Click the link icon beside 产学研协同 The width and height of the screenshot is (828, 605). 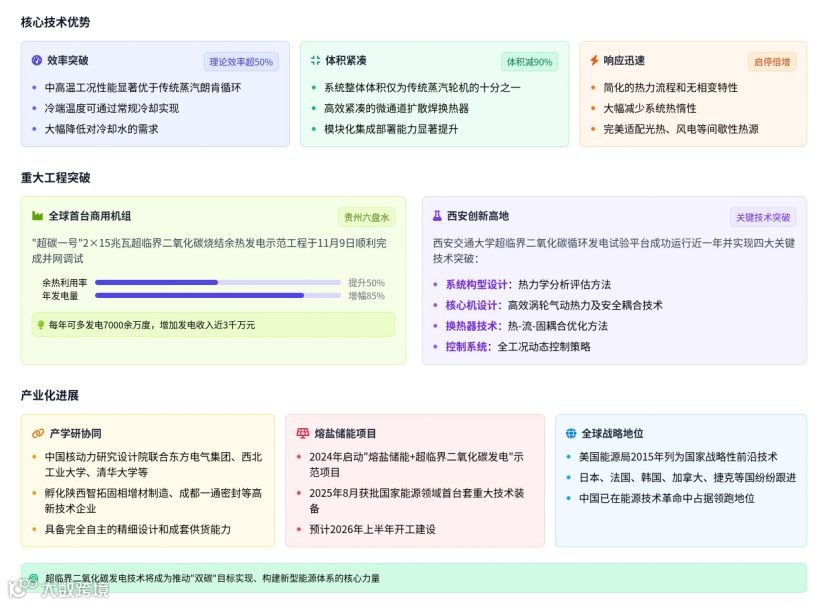click(x=37, y=433)
